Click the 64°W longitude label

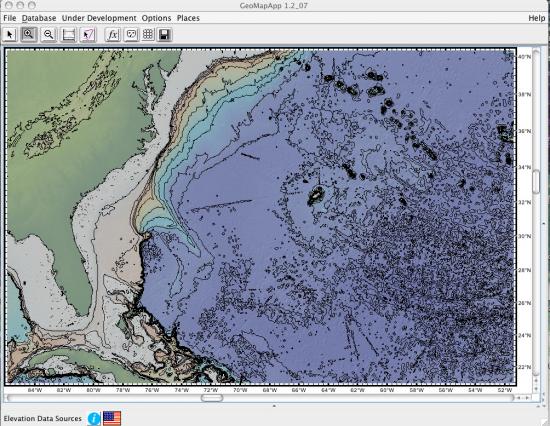pyautogui.click(x=328, y=390)
